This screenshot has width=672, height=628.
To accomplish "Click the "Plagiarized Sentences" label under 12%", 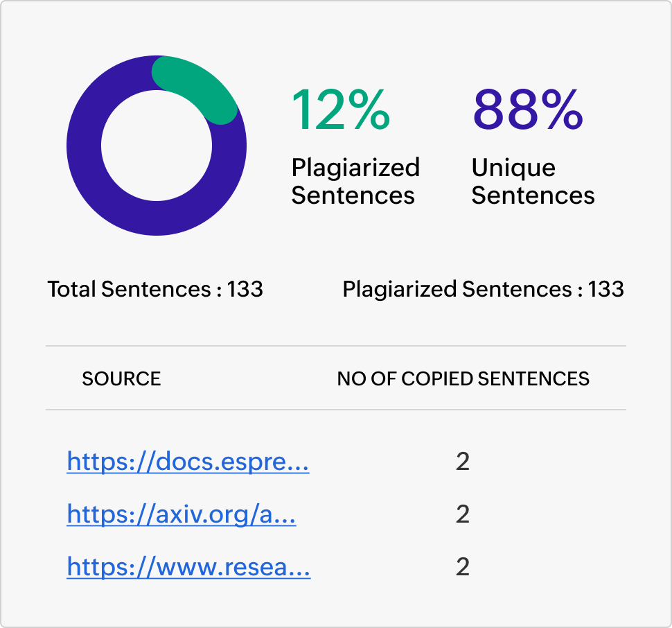I will tap(355, 181).
